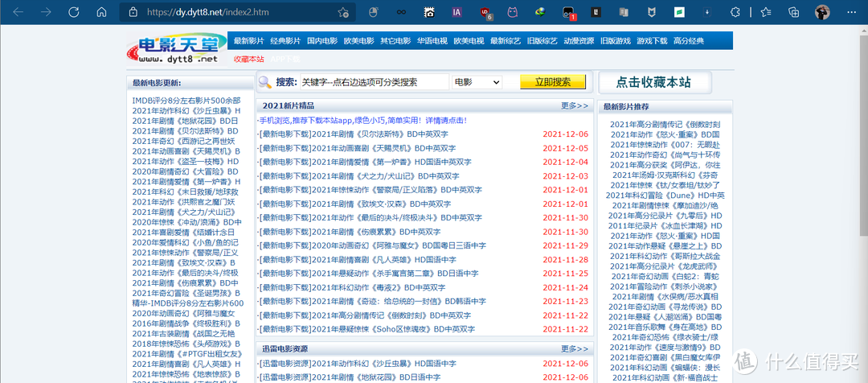
Task: Open the Favorites list star icon
Action: (x=766, y=11)
